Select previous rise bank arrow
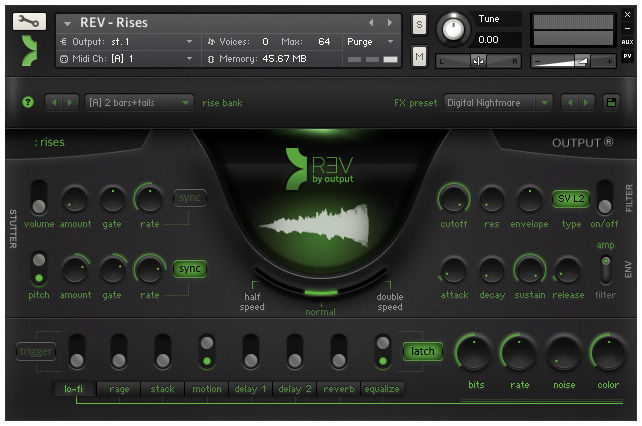642x426 pixels. (x=54, y=102)
